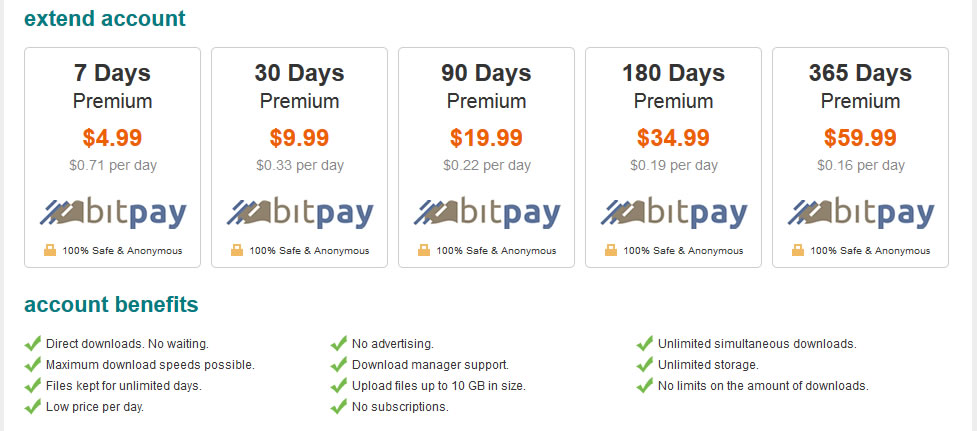Click the bitpay logo under 365 Days plan

(x=860, y=214)
